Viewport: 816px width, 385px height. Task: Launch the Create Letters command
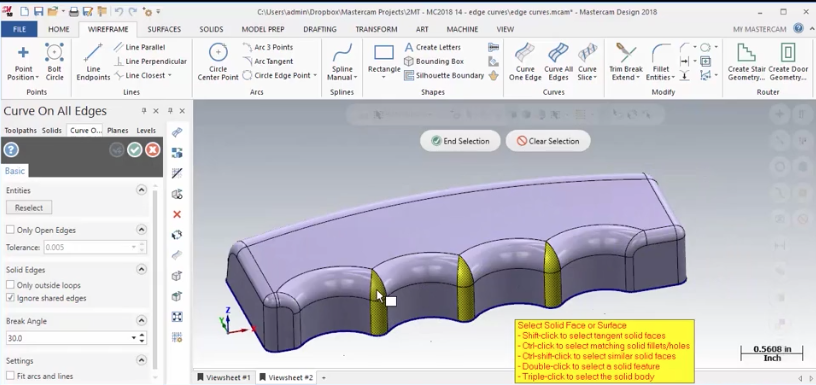tap(433, 47)
